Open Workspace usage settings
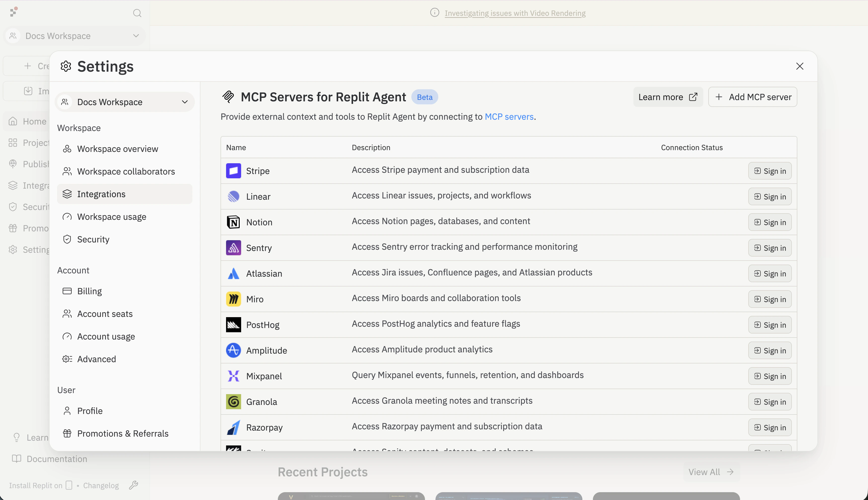The image size is (868, 500). tap(124, 217)
